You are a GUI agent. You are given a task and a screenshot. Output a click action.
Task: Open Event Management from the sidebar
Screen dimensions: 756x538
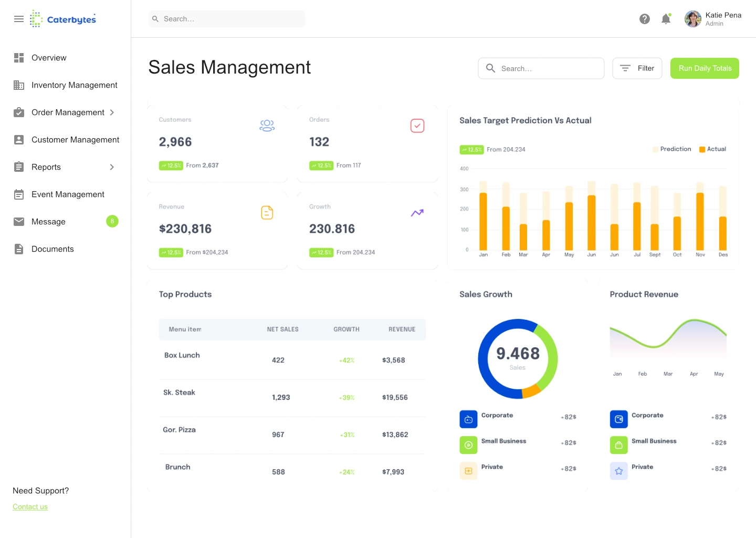pos(67,194)
